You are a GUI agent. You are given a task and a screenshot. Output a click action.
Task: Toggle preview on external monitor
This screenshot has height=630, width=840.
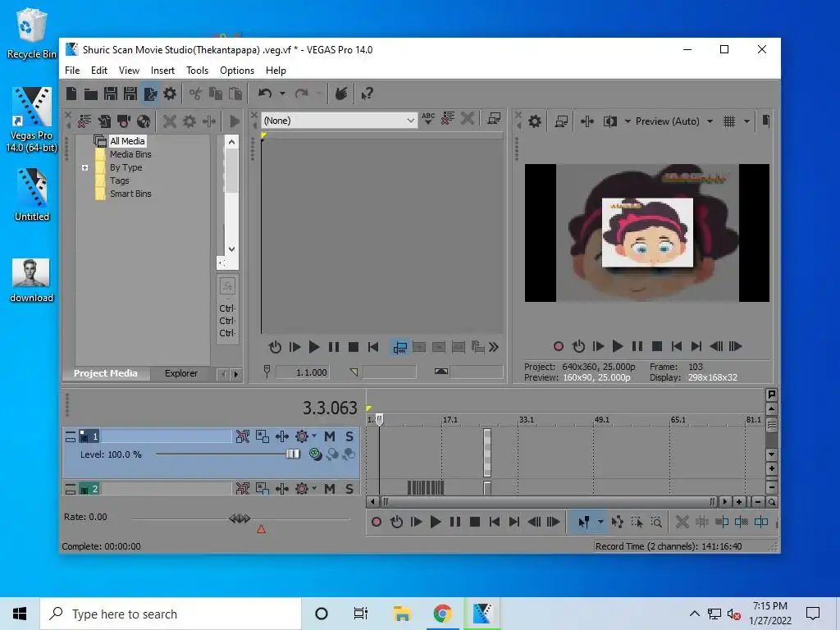pos(561,121)
